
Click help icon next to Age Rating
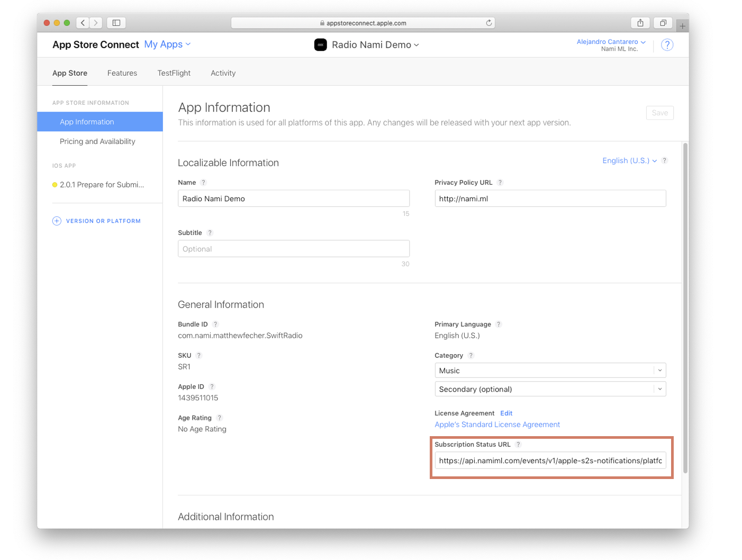pos(220,418)
